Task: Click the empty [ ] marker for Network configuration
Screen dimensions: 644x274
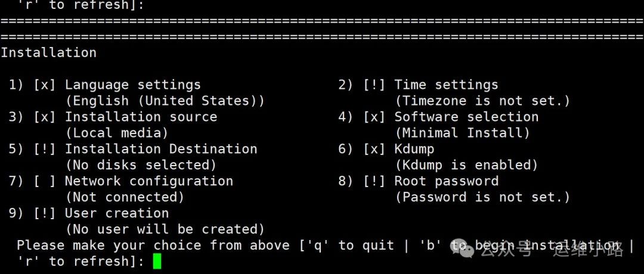Action: pos(44,181)
